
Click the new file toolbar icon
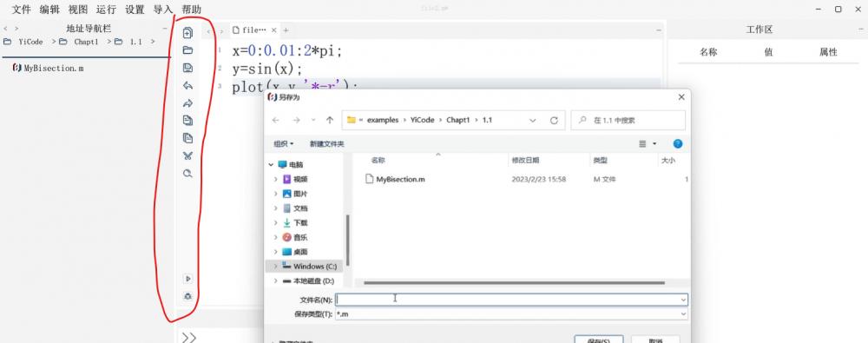(187, 33)
